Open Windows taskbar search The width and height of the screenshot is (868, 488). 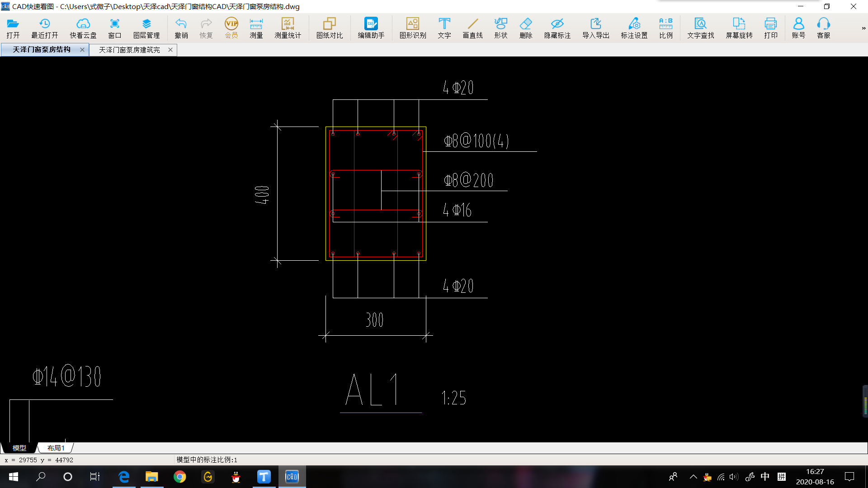(41, 477)
